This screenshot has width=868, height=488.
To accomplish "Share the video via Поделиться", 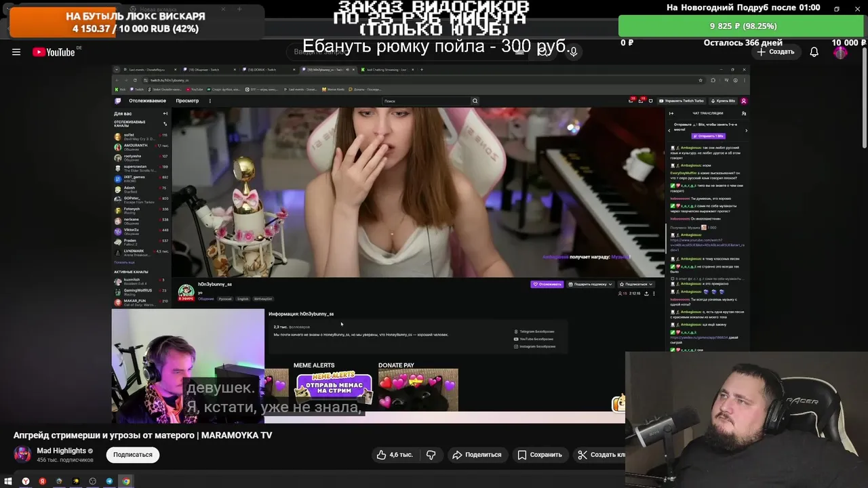I will (477, 455).
